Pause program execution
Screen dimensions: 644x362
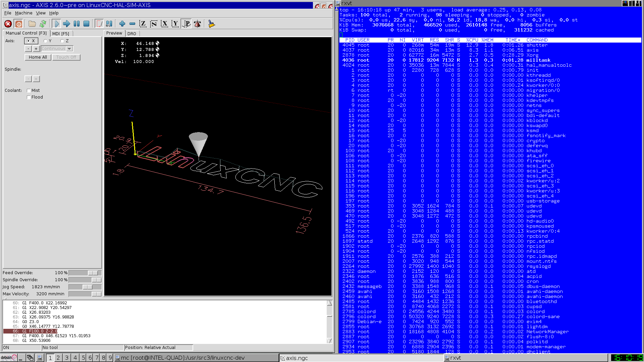pyautogui.click(x=76, y=24)
